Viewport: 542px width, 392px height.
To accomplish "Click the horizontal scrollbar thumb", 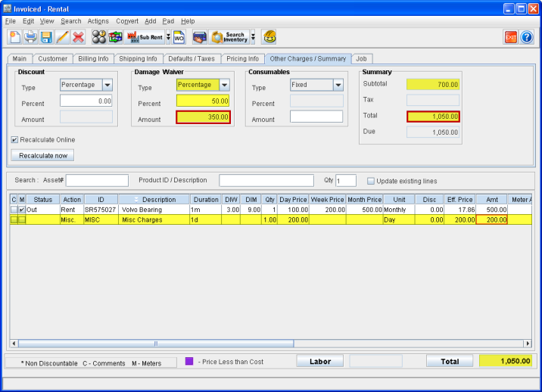I will tap(156, 344).
